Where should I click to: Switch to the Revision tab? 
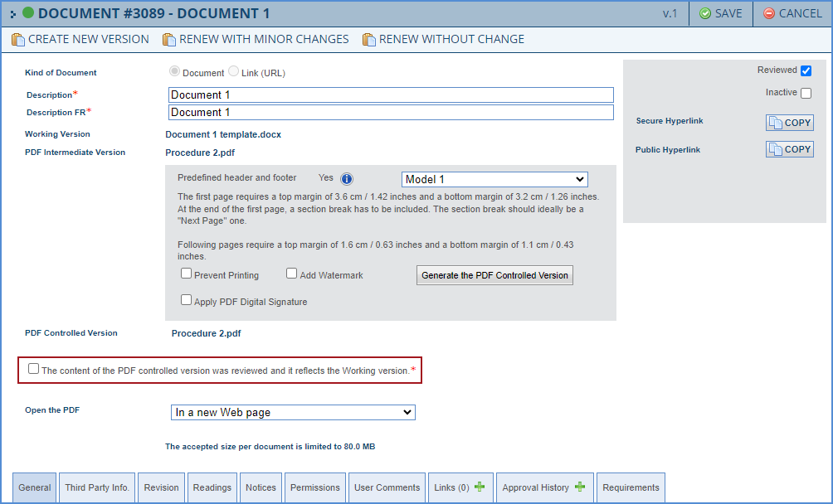tap(161, 487)
